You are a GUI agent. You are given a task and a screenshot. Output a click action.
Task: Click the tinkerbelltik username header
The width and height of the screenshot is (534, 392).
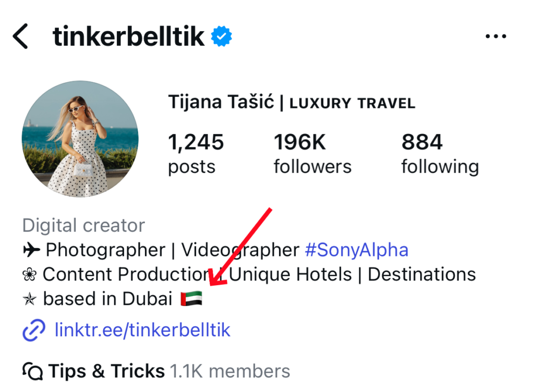tap(128, 36)
